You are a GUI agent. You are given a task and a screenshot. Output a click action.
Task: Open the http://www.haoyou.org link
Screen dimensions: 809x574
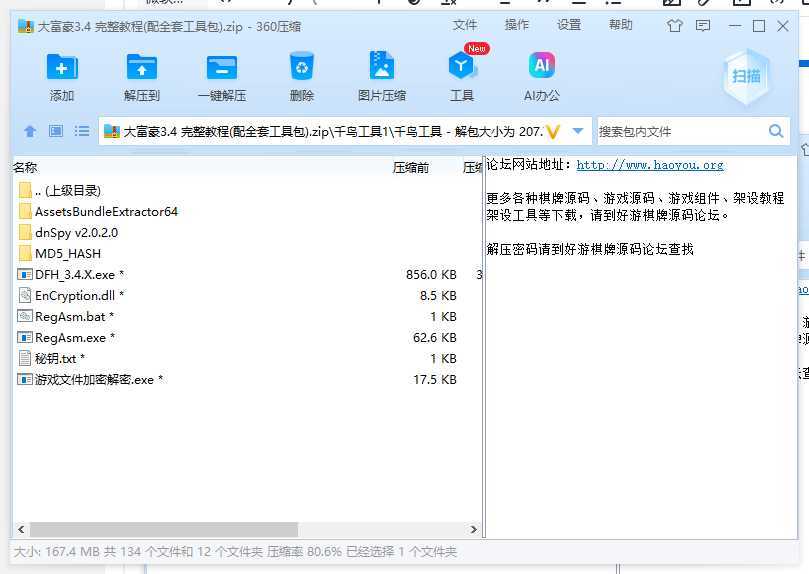[x=650, y=165]
